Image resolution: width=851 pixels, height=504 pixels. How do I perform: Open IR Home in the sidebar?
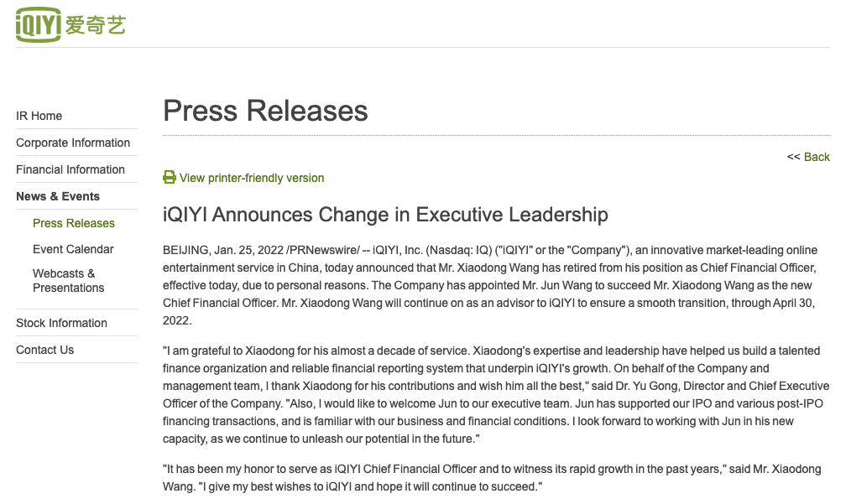tap(39, 116)
